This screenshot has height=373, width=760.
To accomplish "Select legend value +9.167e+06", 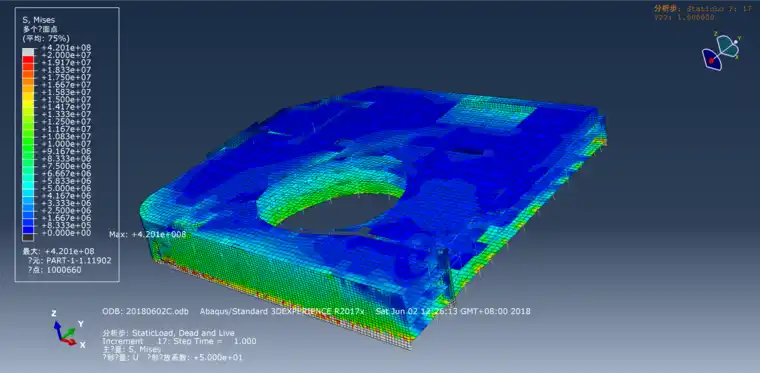I will pyautogui.click(x=66, y=152).
